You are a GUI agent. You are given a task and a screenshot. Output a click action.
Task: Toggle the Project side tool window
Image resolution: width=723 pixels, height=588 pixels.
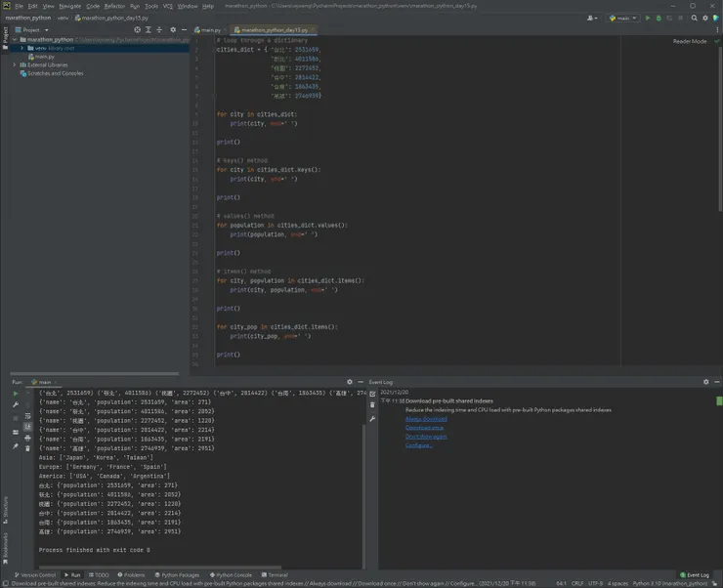pos(5,37)
